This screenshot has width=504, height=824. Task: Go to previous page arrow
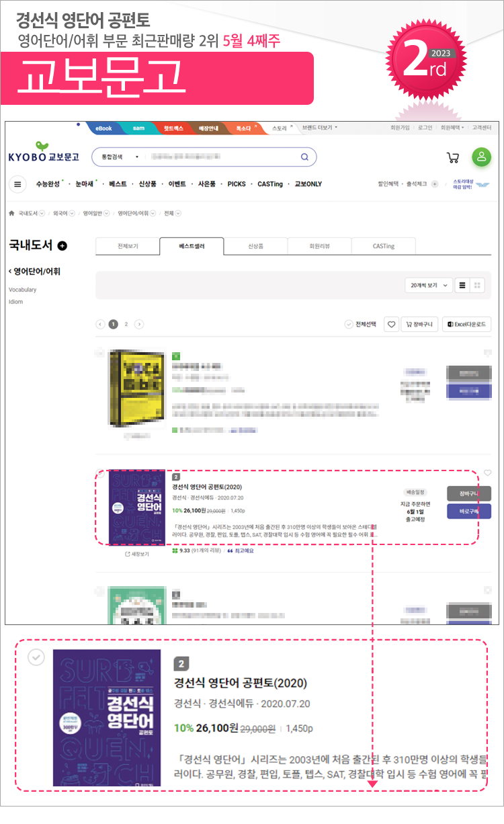pyautogui.click(x=100, y=324)
